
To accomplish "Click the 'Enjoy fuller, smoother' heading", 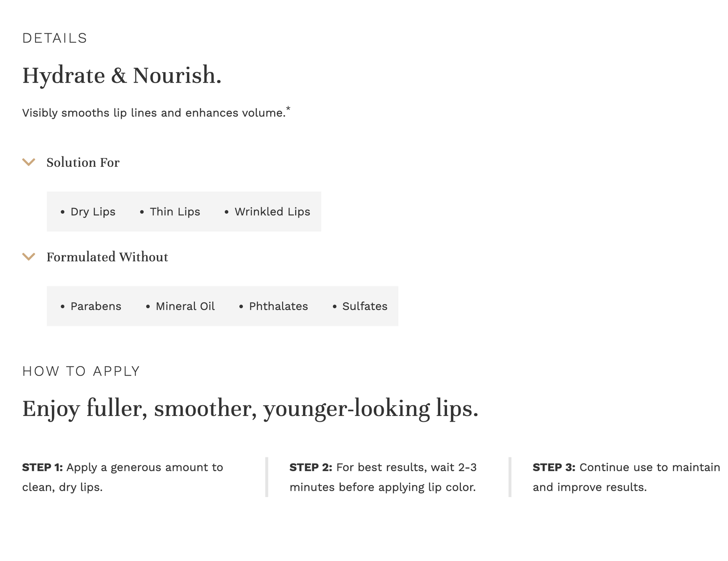I will point(250,408).
